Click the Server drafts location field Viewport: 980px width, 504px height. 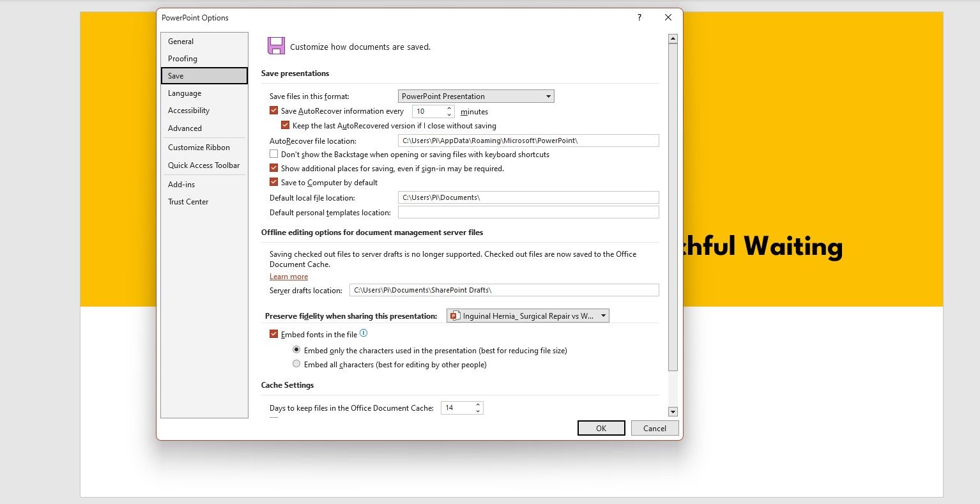pos(504,290)
